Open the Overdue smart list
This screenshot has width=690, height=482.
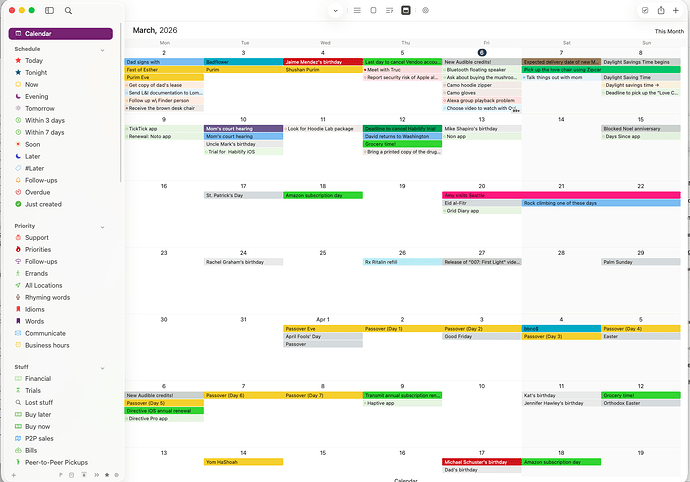(36, 191)
